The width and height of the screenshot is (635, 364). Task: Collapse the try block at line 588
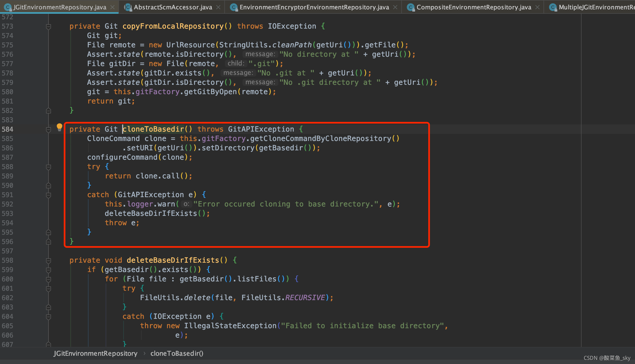point(49,167)
